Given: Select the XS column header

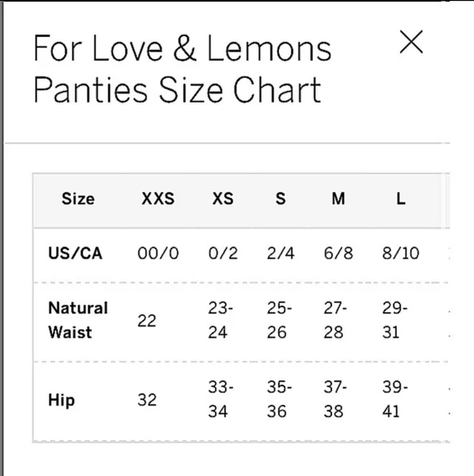Looking at the screenshot, I should 223,199.
